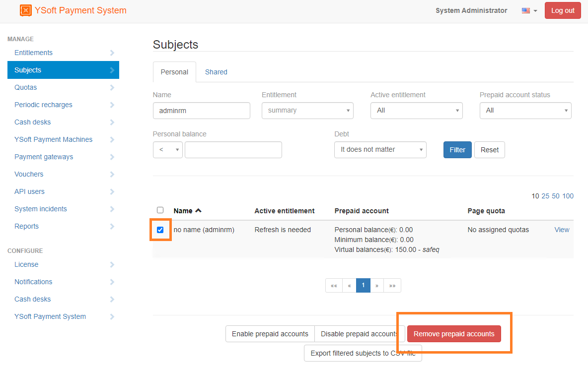Open Vouchers in the sidebar menu
The width and height of the screenshot is (588, 368).
29,174
